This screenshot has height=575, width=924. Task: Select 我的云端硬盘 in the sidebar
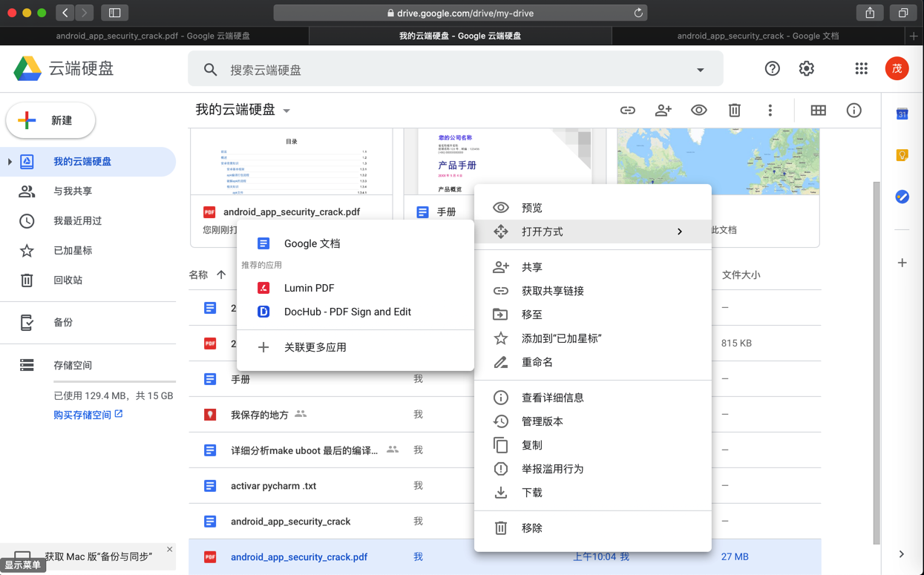(x=88, y=162)
